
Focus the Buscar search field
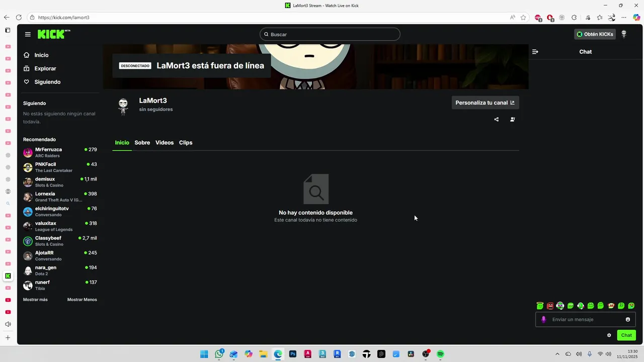(330, 34)
